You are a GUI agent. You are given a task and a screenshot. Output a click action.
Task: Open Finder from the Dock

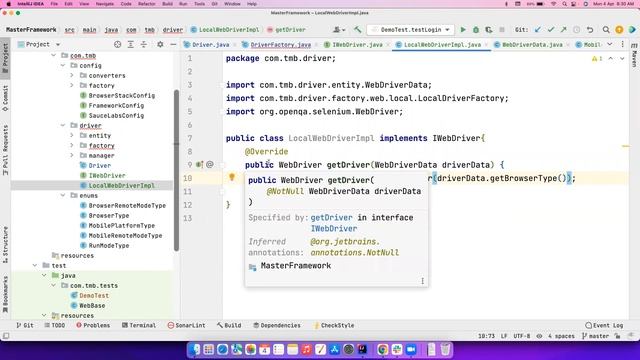point(195,349)
